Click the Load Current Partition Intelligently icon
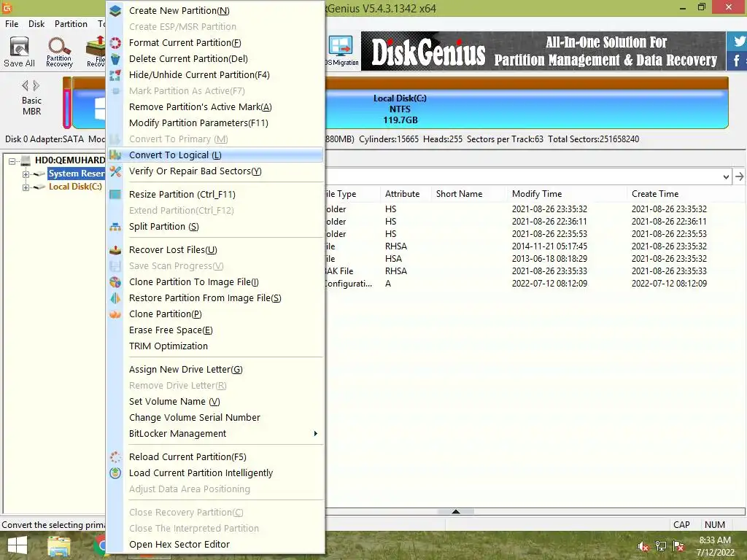 [x=115, y=472]
